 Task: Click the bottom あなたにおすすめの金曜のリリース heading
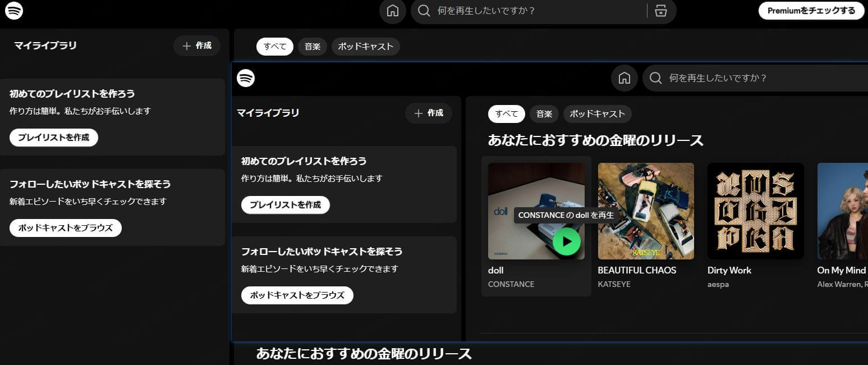tap(364, 354)
